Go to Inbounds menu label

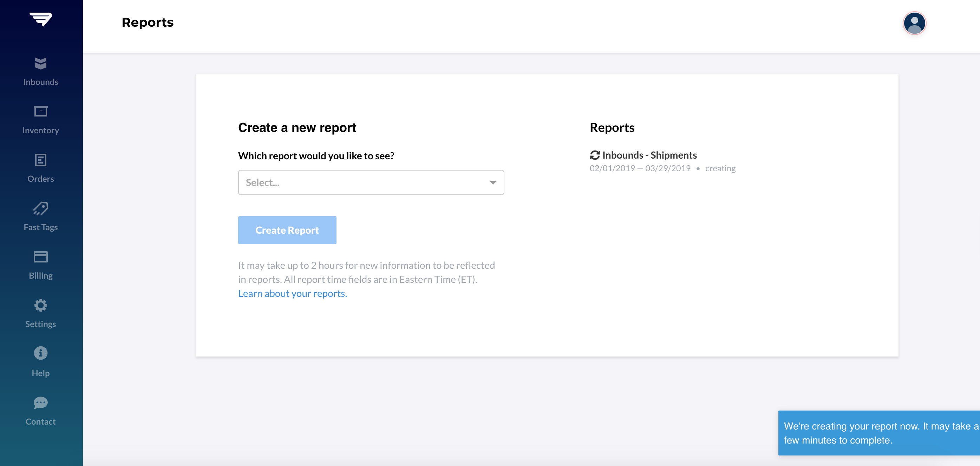(x=41, y=82)
